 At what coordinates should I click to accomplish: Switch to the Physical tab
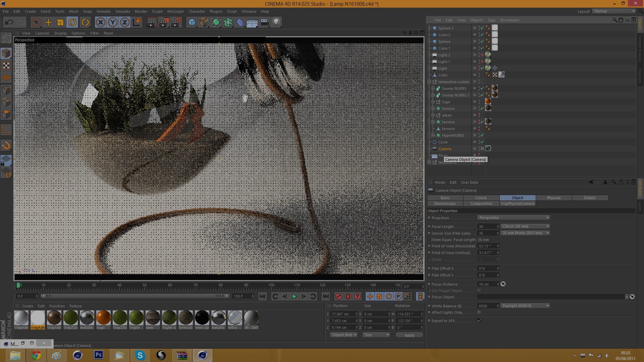553,198
